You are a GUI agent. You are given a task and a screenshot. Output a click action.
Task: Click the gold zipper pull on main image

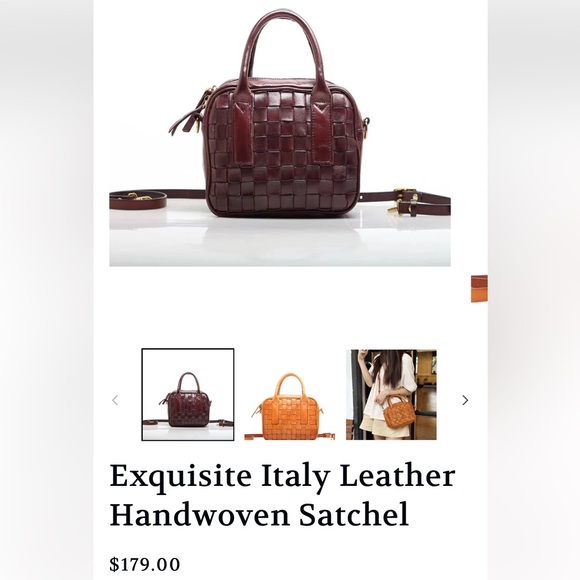click(198, 124)
